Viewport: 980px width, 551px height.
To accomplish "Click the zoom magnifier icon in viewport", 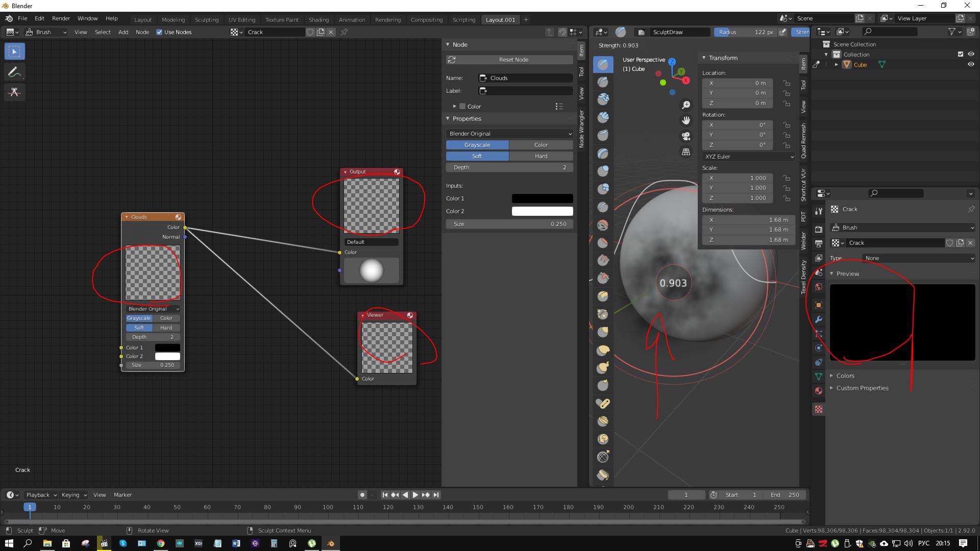I will 686,105.
